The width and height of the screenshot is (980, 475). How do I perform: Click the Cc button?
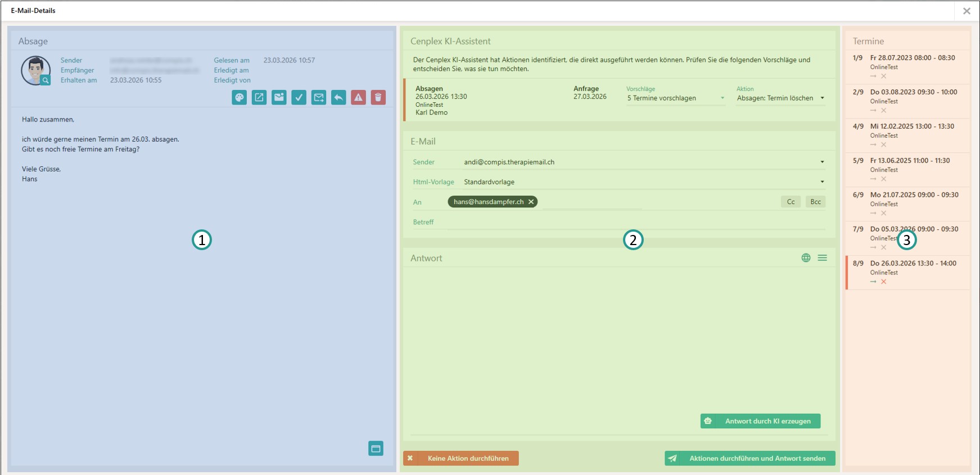coord(791,202)
